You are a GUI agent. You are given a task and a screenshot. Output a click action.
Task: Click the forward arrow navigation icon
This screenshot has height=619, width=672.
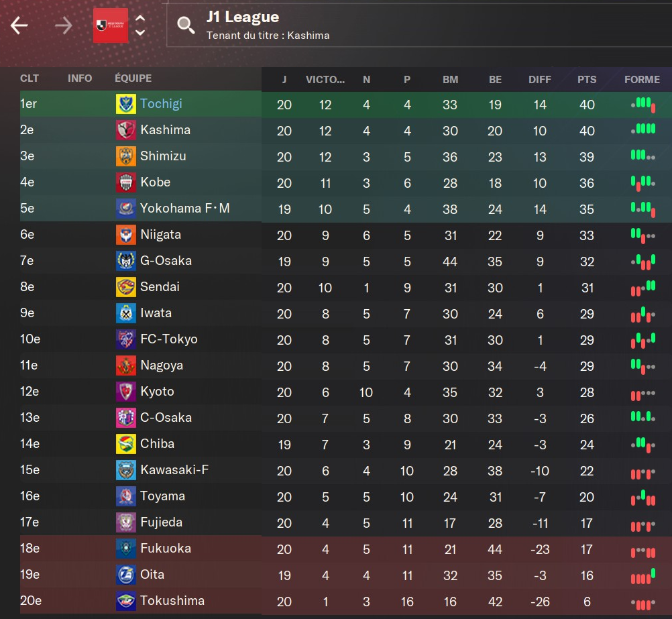coord(64,25)
